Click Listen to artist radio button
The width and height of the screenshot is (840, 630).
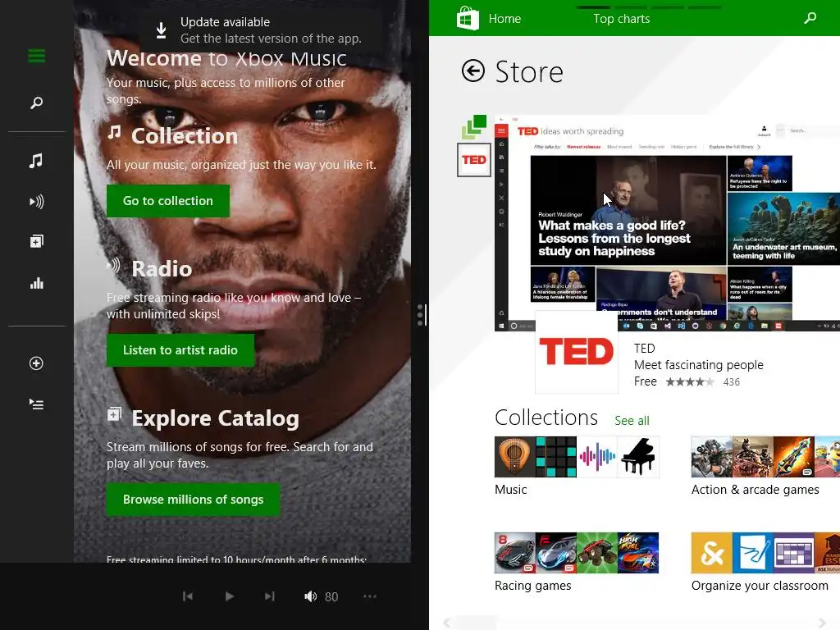(x=180, y=350)
